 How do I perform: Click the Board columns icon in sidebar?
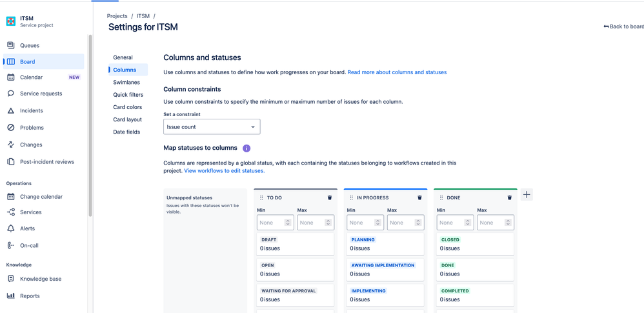[x=11, y=61]
